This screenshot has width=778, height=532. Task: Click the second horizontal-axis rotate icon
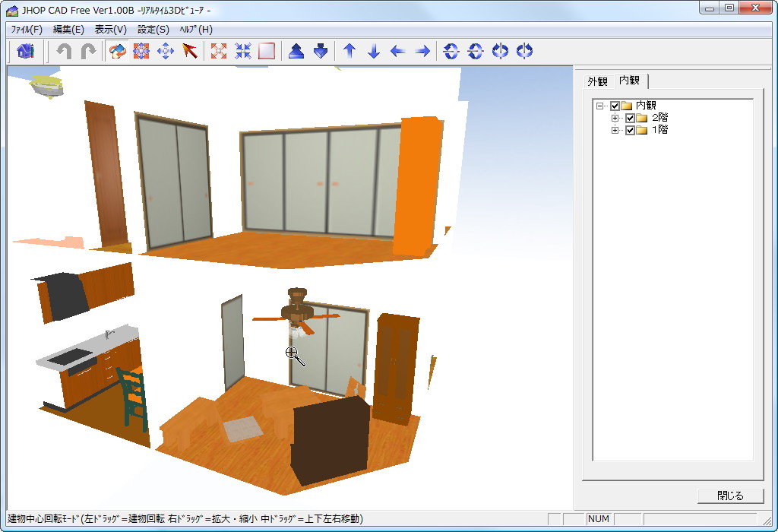click(x=476, y=51)
